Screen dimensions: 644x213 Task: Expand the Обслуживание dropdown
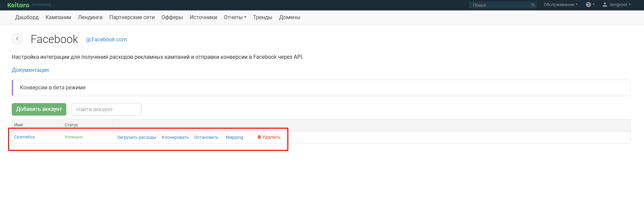pos(561,5)
